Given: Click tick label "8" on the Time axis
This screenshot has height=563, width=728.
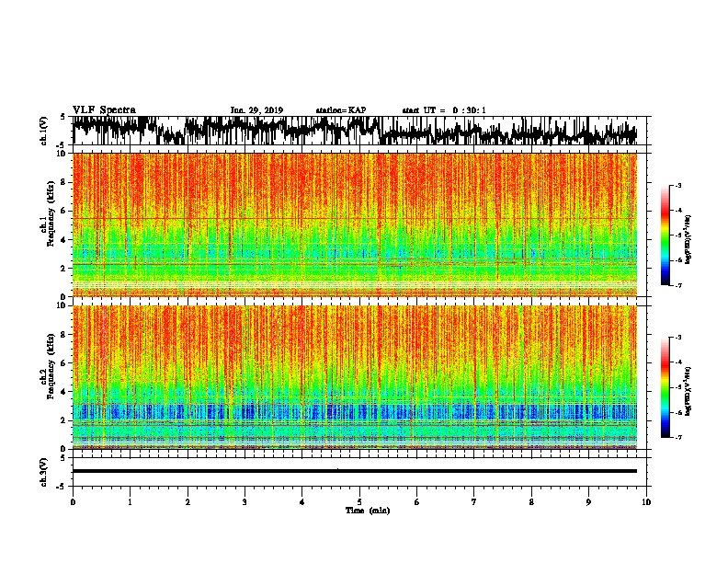Looking at the screenshot, I should pyautogui.click(x=531, y=502).
